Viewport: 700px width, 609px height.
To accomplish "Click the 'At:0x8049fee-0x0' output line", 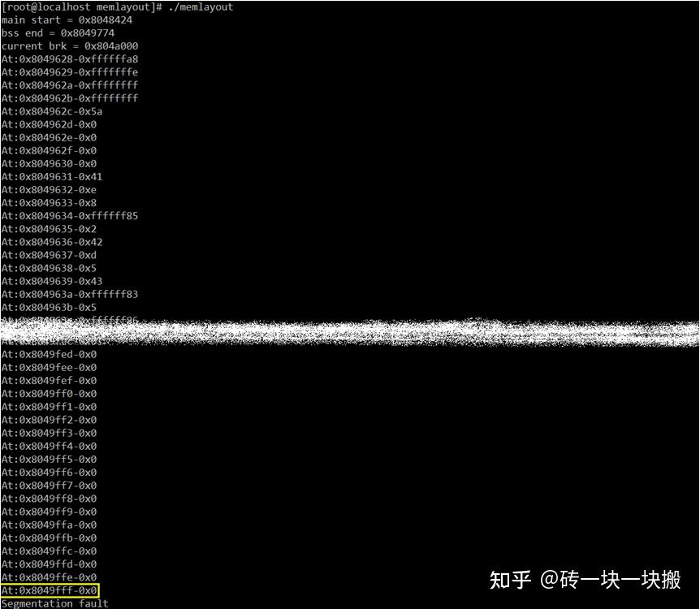I will click(x=49, y=368).
